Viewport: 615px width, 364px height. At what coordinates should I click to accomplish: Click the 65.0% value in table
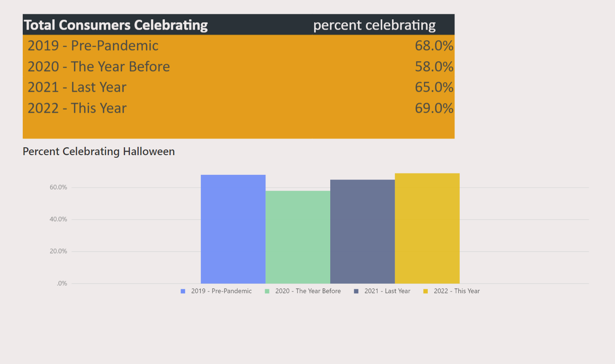tap(434, 87)
